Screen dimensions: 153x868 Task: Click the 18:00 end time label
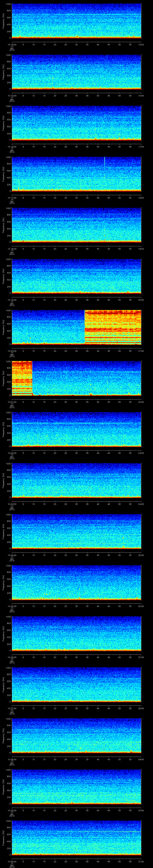[x=141, y=197]
